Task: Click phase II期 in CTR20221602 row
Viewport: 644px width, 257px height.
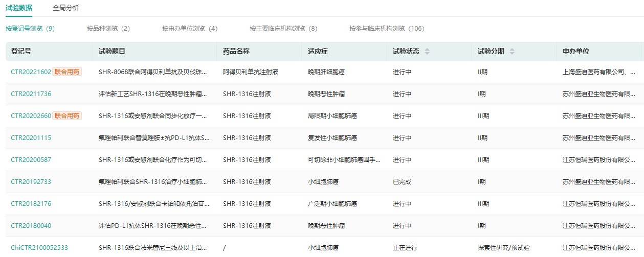Action: [482, 72]
